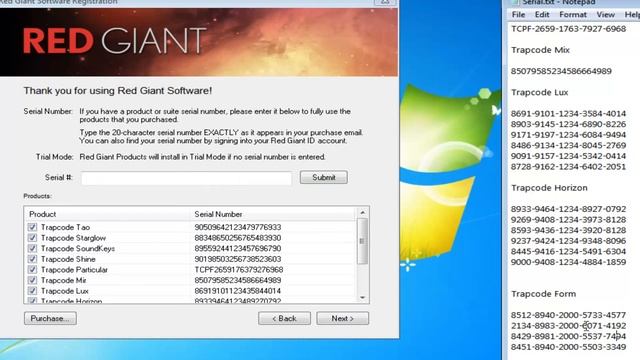Click serial 8445-9416-1234-5491-6304 in Notepad

[568, 251]
